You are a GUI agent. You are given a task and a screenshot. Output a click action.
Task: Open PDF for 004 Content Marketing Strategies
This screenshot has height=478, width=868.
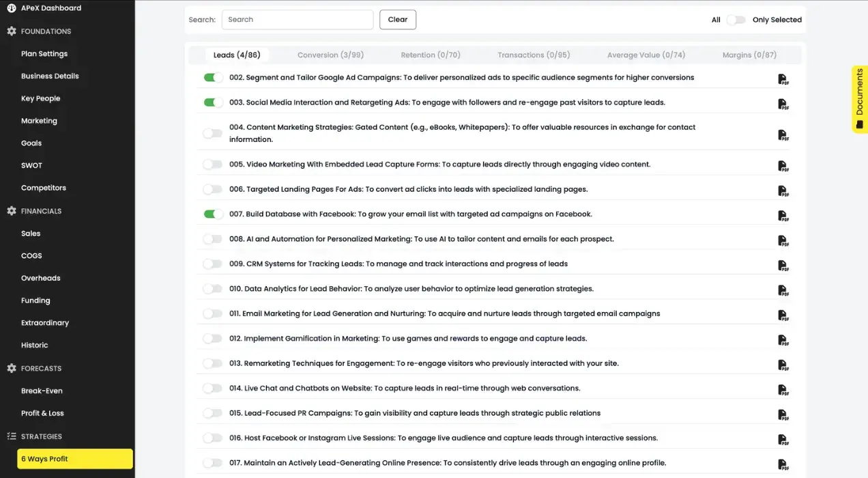tap(783, 135)
